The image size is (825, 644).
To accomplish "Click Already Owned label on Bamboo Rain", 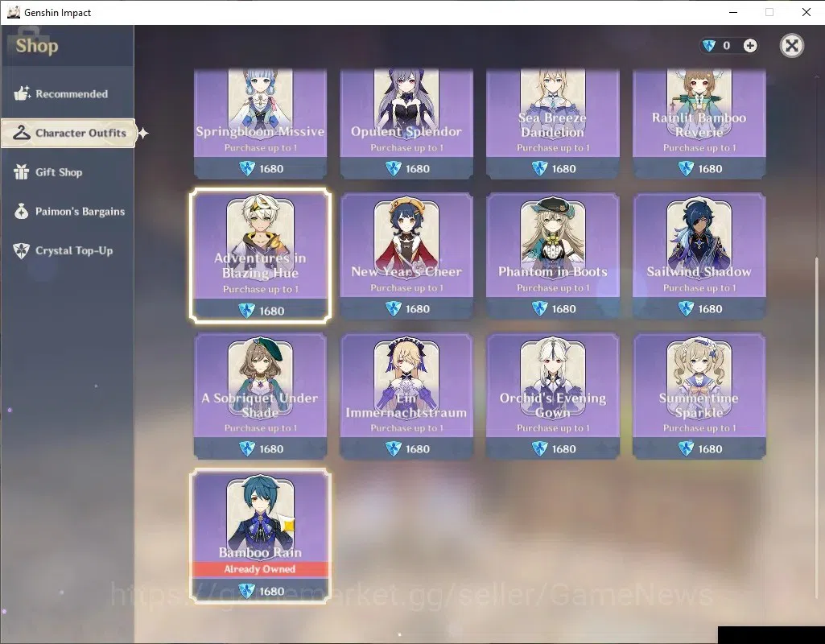I will pyautogui.click(x=260, y=569).
